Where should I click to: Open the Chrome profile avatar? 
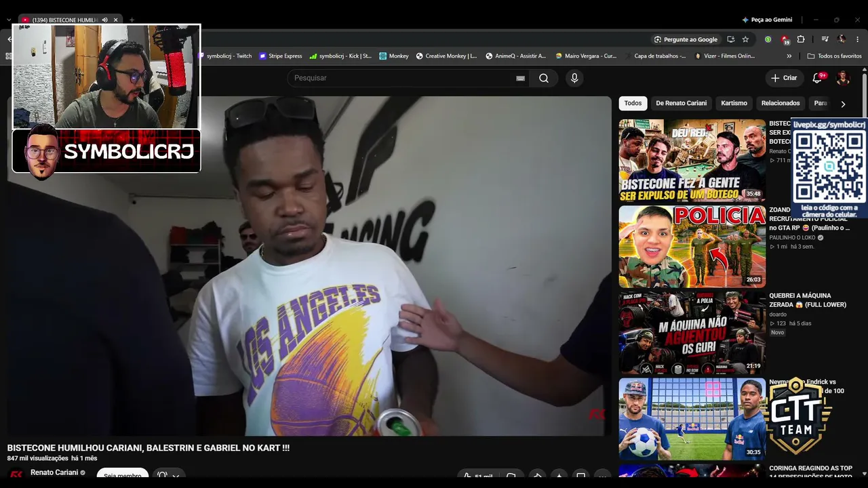[842, 39]
